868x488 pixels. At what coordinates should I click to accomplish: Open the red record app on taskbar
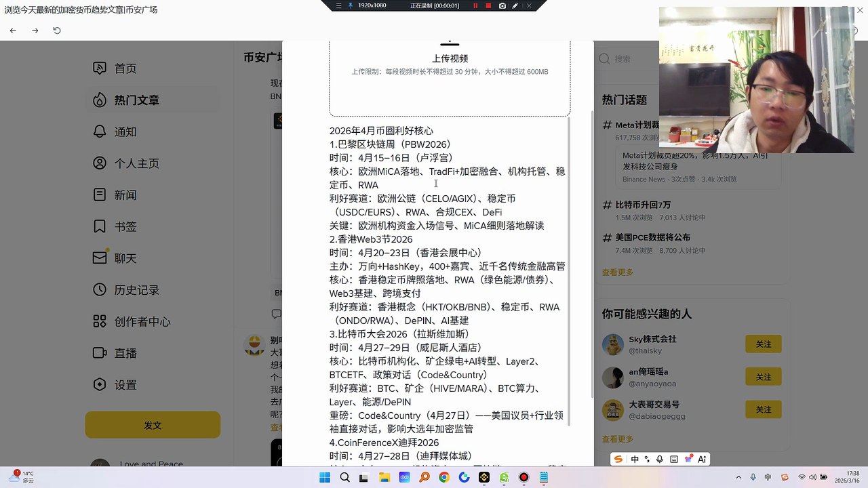pyautogui.click(x=524, y=477)
